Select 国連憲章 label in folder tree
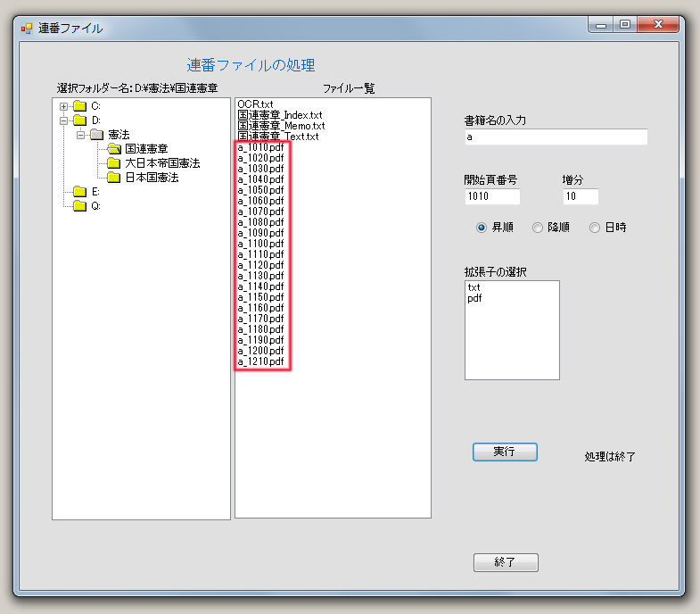 tap(146, 149)
